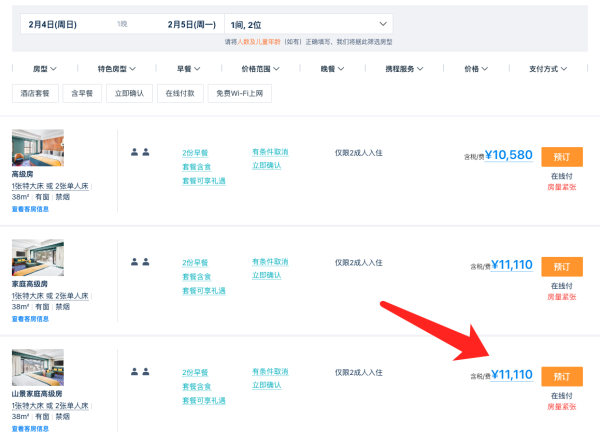Click 查看客房信息 under 家庭高级房
Image resolution: width=600 pixels, height=432 pixels.
pyautogui.click(x=30, y=319)
